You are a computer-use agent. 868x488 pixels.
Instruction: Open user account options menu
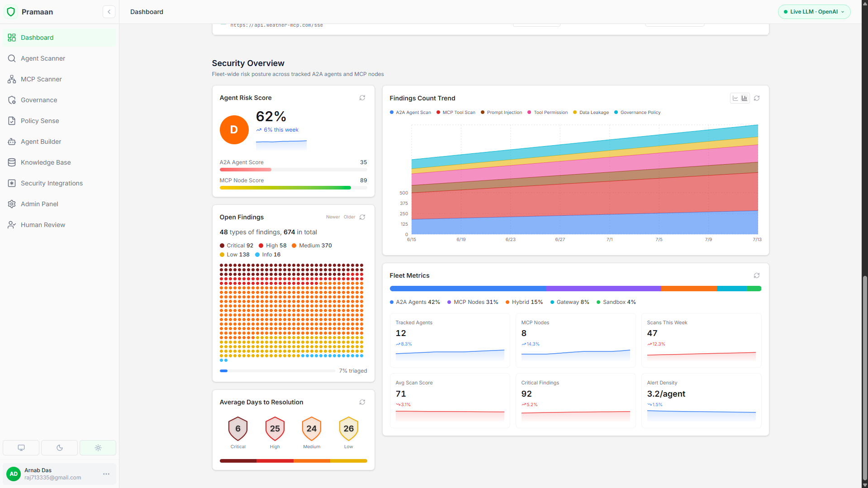coord(106,474)
